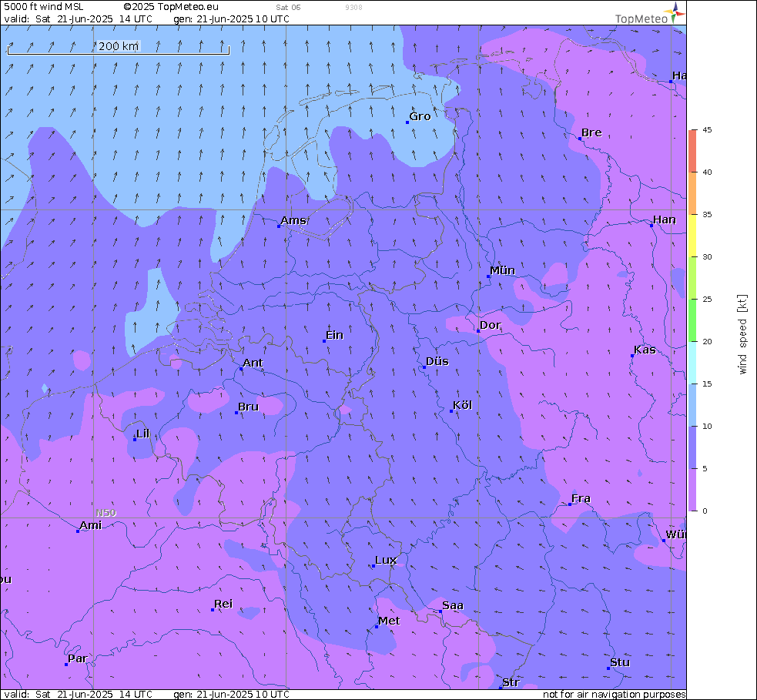Click the ©2025 TopMeteo.eu copyright text
The height and width of the screenshot is (700, 757).
click(171, 7)
